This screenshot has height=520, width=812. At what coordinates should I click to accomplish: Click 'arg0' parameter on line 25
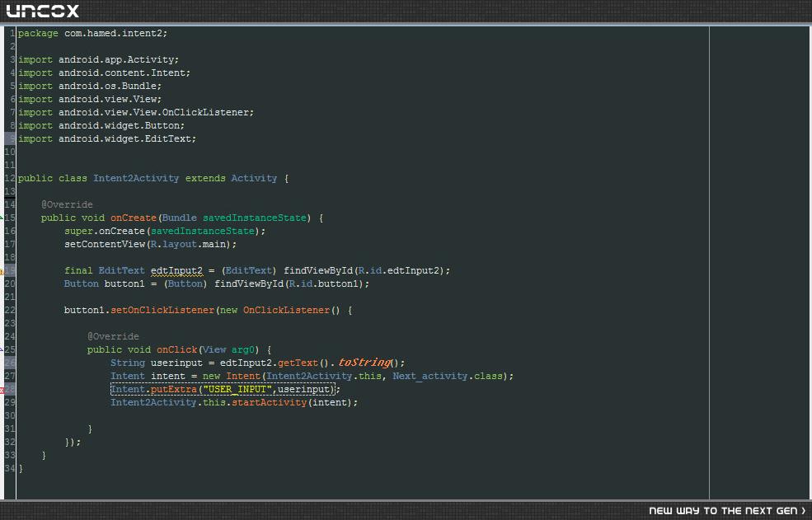243,349
